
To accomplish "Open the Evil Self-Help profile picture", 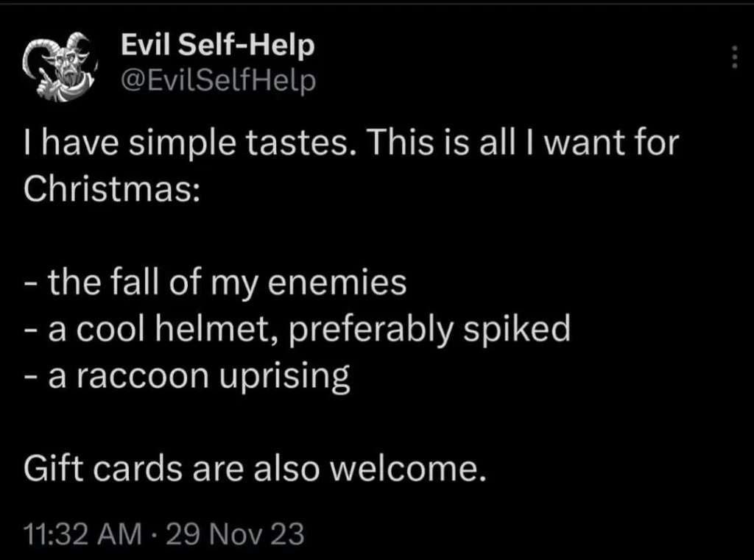I will pos(60,67).
